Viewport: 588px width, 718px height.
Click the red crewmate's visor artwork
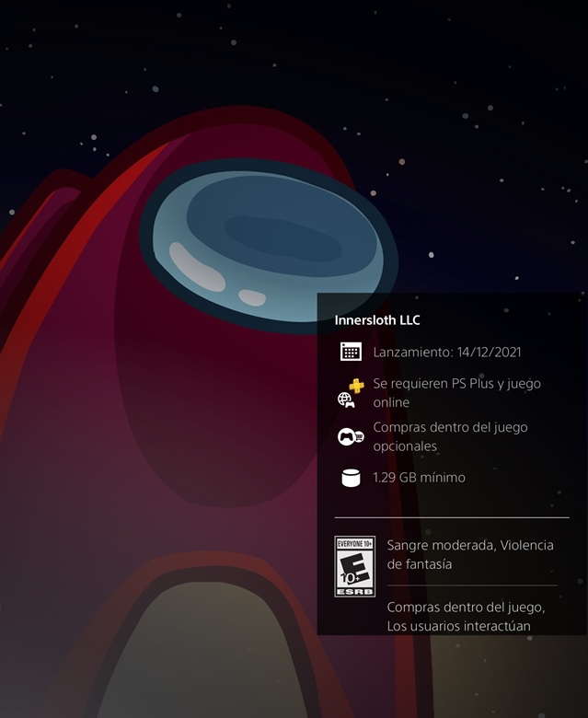click(269, 245)
